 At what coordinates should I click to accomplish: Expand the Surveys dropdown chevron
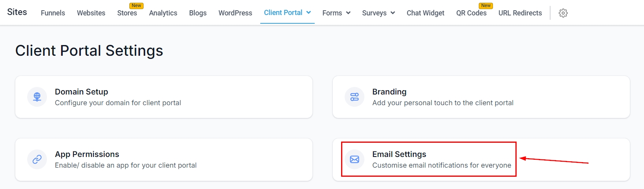393,13
